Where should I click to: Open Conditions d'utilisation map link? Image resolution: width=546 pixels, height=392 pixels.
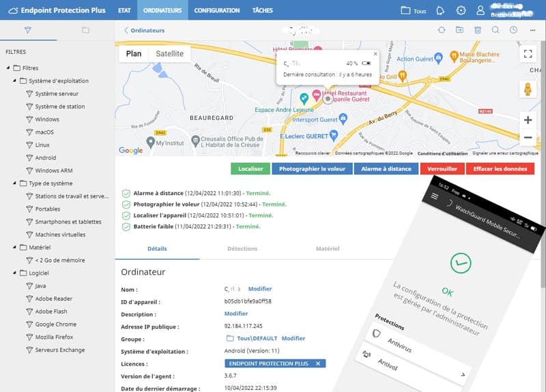442,153
